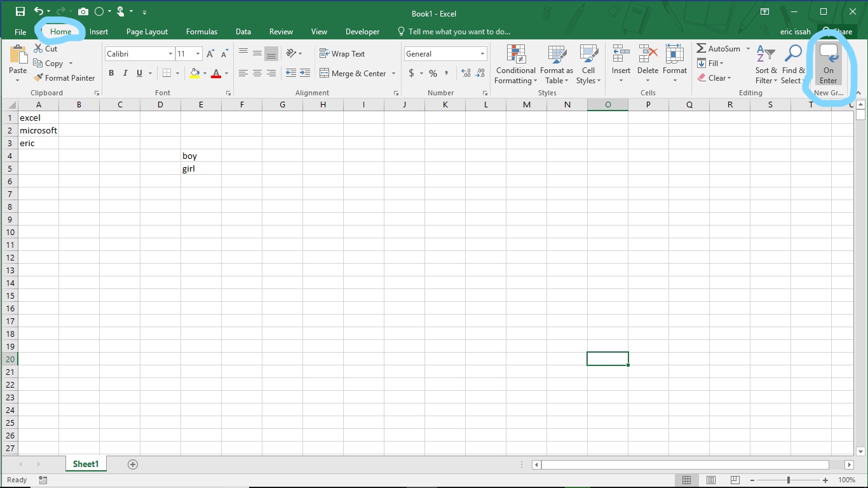Apply the AutoSum function
The image size is (868, 488).
click(x=719, y=48)
